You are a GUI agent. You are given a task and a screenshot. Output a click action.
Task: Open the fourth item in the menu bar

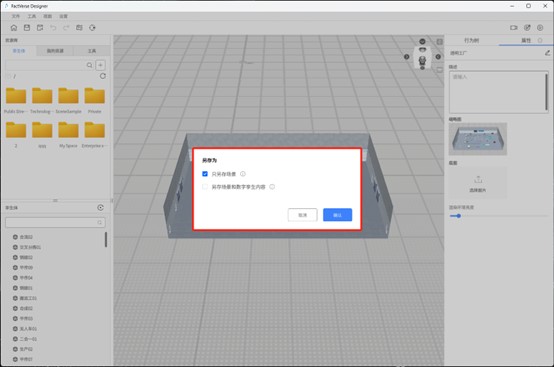tap(63, 16)
